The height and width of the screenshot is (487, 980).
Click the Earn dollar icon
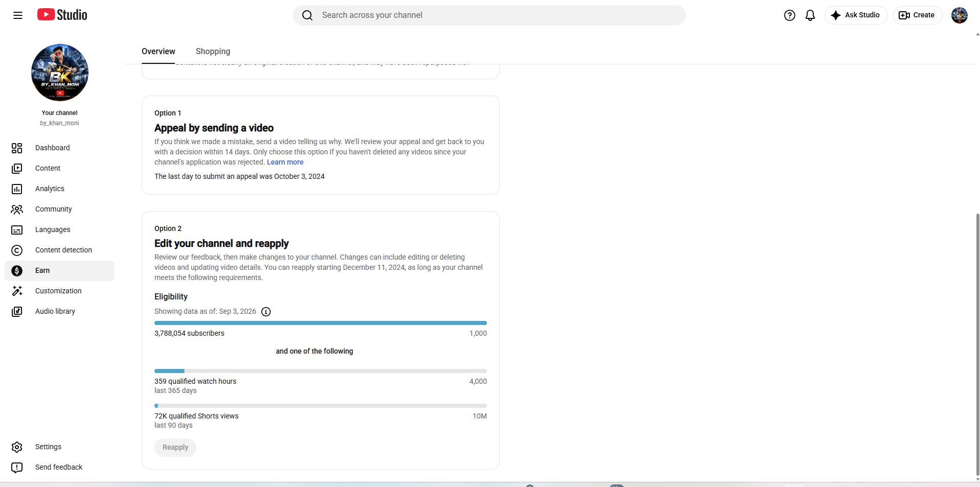click(x=17, y=271)
